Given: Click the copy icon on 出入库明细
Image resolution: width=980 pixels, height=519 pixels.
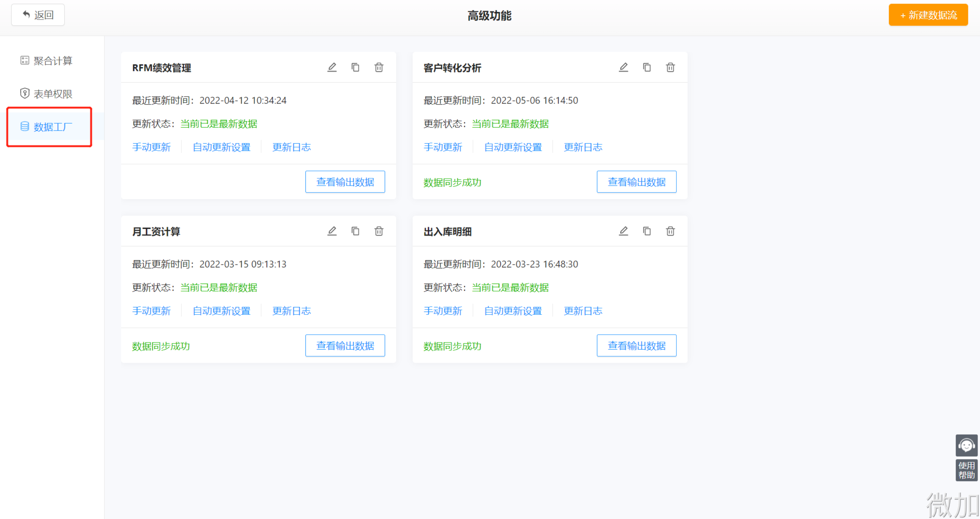Looking at the screenshot, I should pyautogui.click(x=647, y=231).
